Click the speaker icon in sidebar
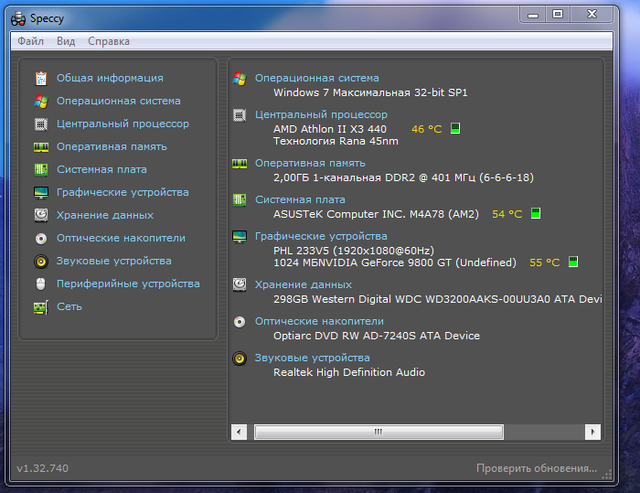This screenshot has width=640, height=493. click(41, 261)
